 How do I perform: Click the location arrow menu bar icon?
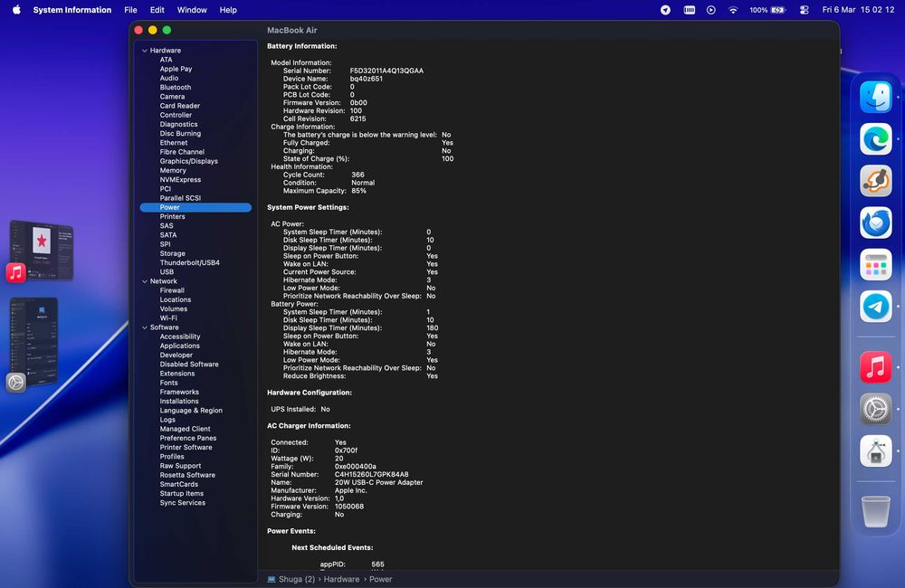[x=665, y=10]
